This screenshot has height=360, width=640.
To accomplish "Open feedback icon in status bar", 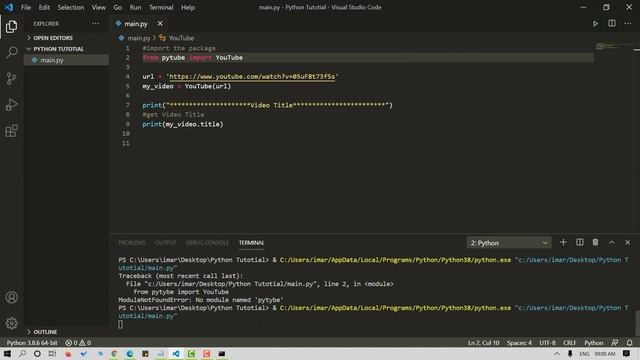I will tap(615, 343).
